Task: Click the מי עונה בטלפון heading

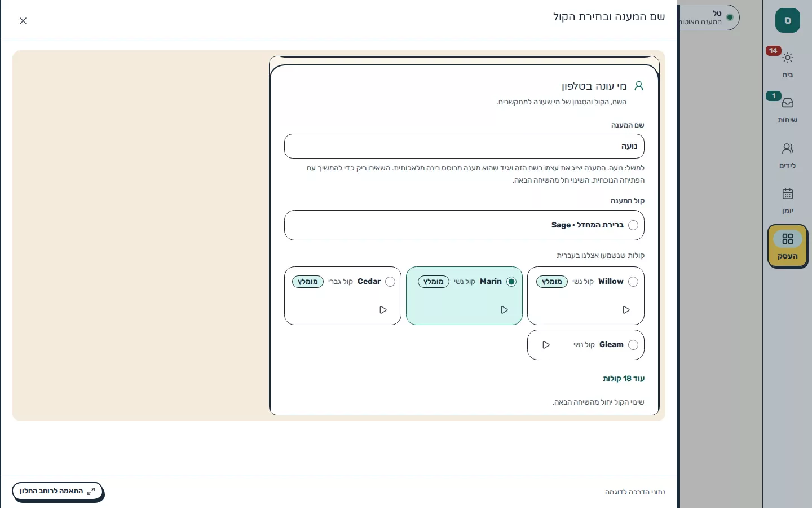Action: click(x=594, y=86)
